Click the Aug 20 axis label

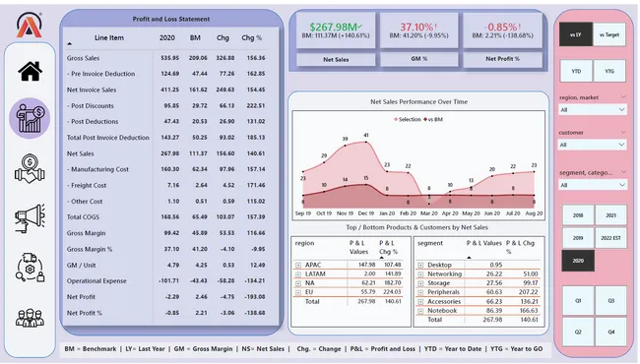tap(534, 213)
